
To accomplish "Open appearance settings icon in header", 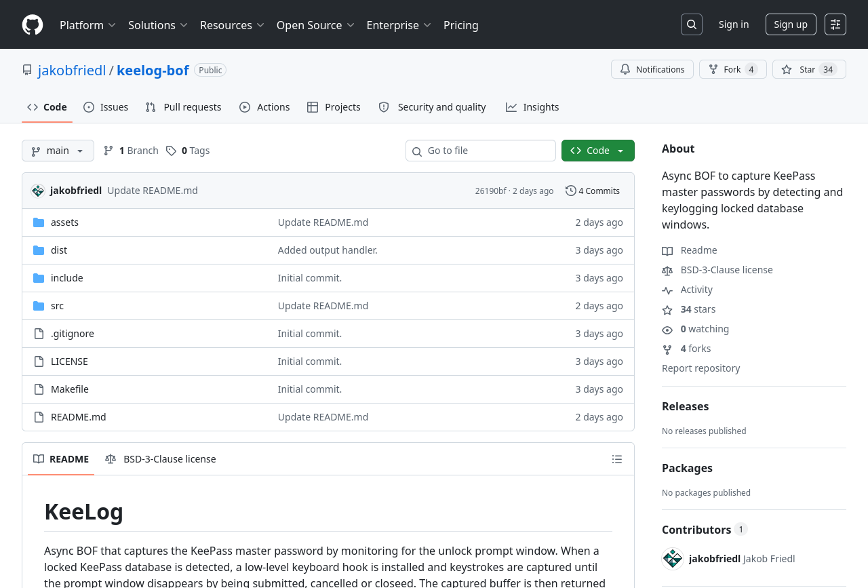I will [835, 24].
